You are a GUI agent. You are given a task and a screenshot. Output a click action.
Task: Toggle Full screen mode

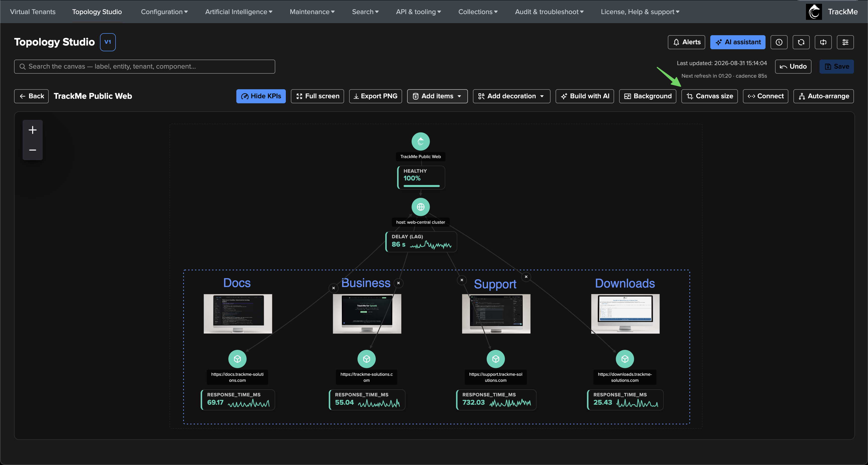(317, 96)
